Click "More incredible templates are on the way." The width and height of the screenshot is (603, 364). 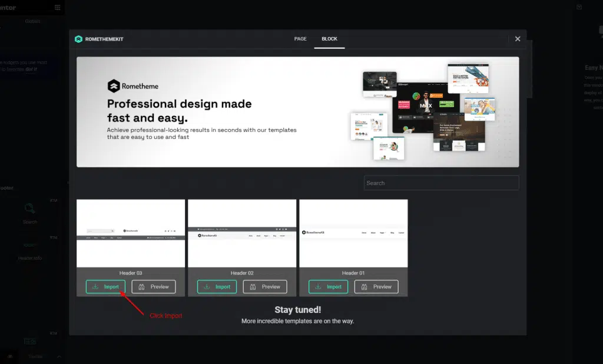297,321
